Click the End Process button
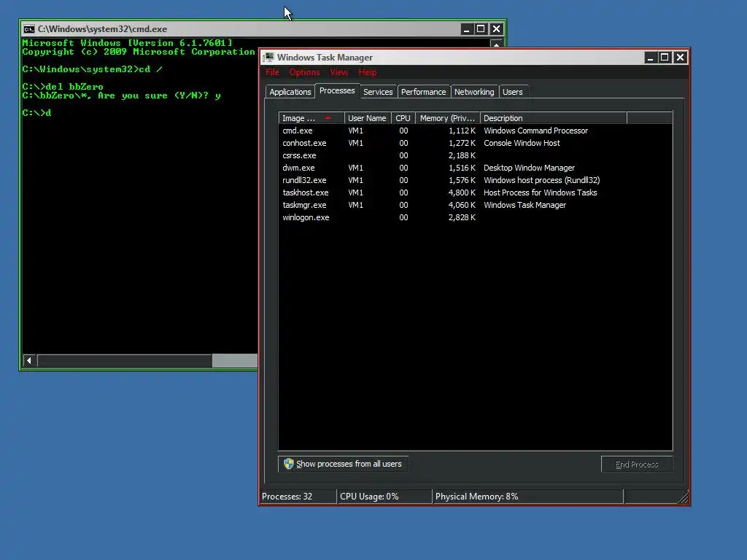 click(637, 464)
